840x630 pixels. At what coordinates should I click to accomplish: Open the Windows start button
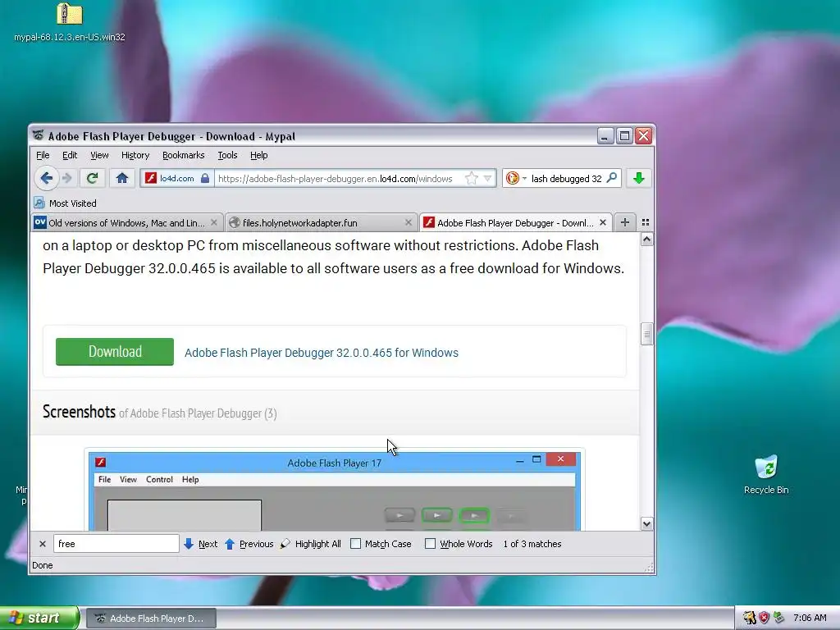pyautogui.click(x=39, y=618)
